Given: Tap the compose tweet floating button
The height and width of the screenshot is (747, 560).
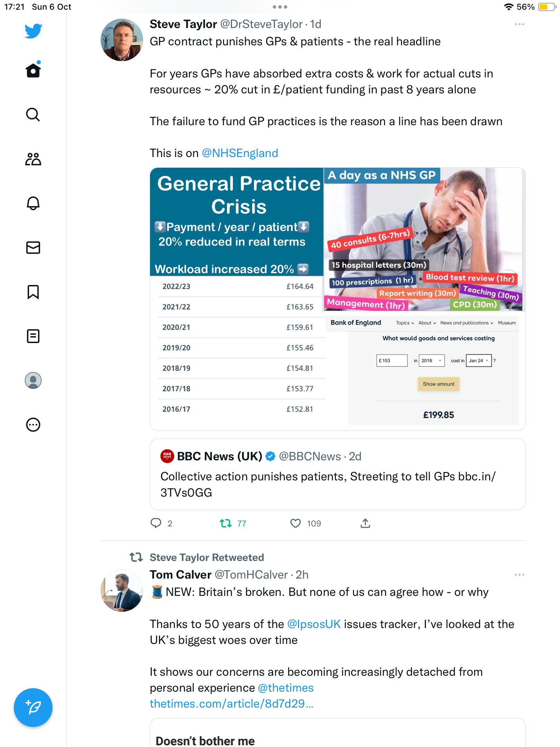Looking at the screenshot, I should (x=33, y=708).
